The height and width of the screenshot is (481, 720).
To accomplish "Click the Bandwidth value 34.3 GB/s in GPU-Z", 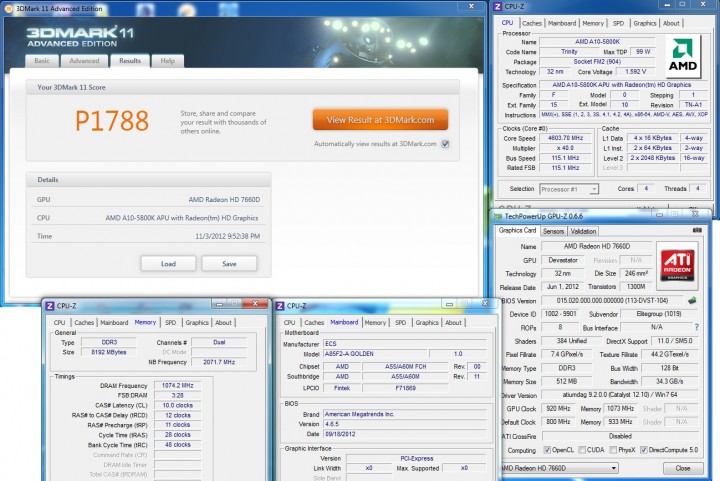I will pos(669,381).
